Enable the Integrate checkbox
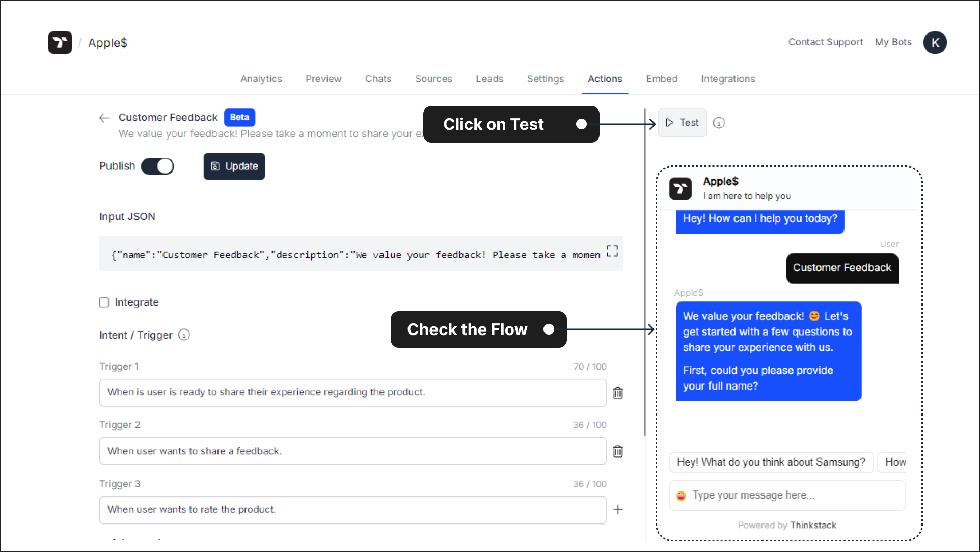The height and width of the screenshot is (552, 980). click(104, 301)
